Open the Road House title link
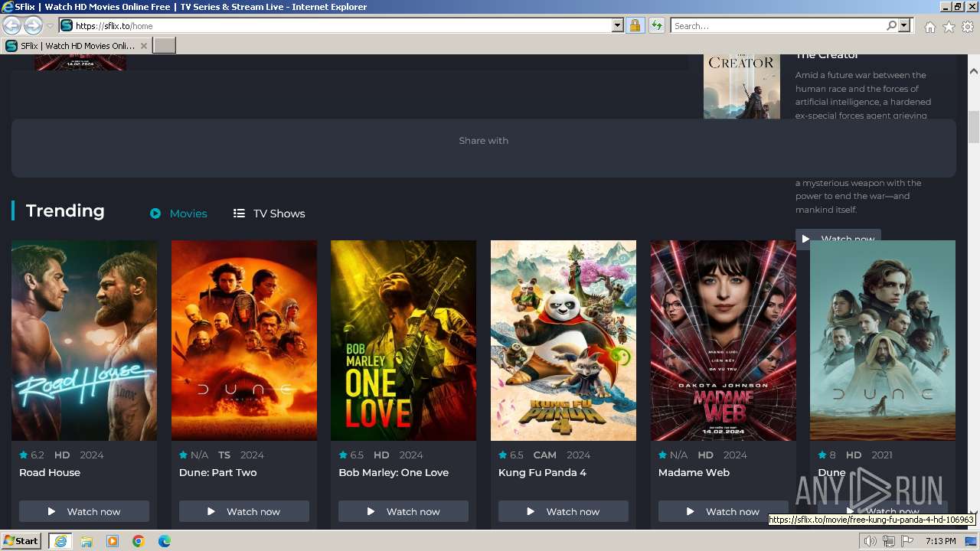This screenshot has width=980, height=551. [50, 472]
